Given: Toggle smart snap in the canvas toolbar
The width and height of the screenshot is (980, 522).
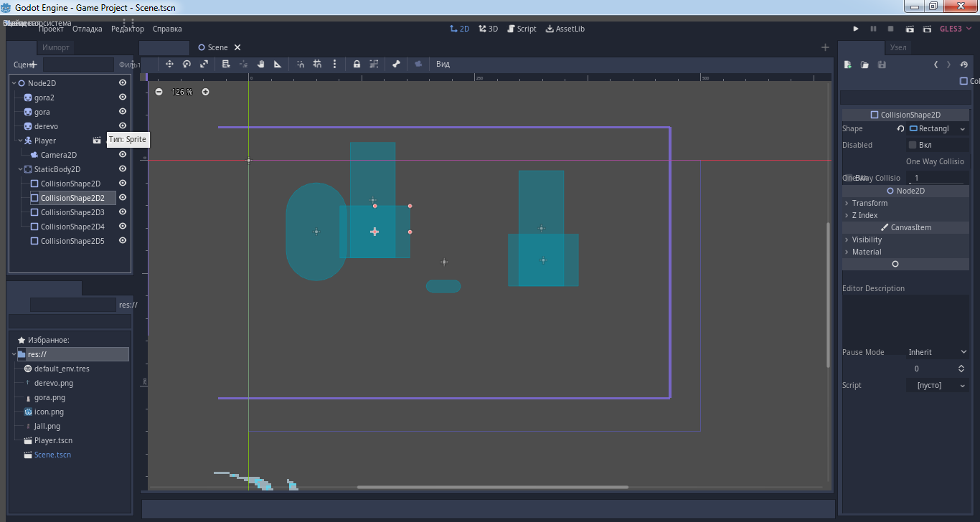Looking at the screenshot, I should coord(299,64).
